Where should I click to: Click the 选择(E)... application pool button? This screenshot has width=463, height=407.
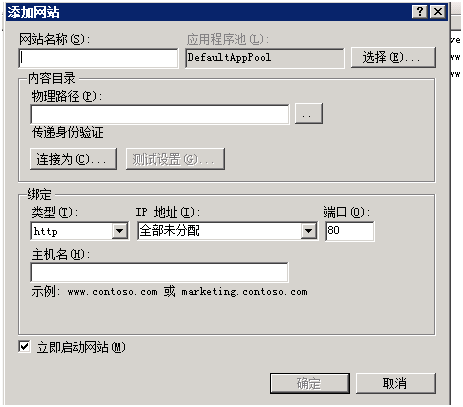(x=393, y=58)
